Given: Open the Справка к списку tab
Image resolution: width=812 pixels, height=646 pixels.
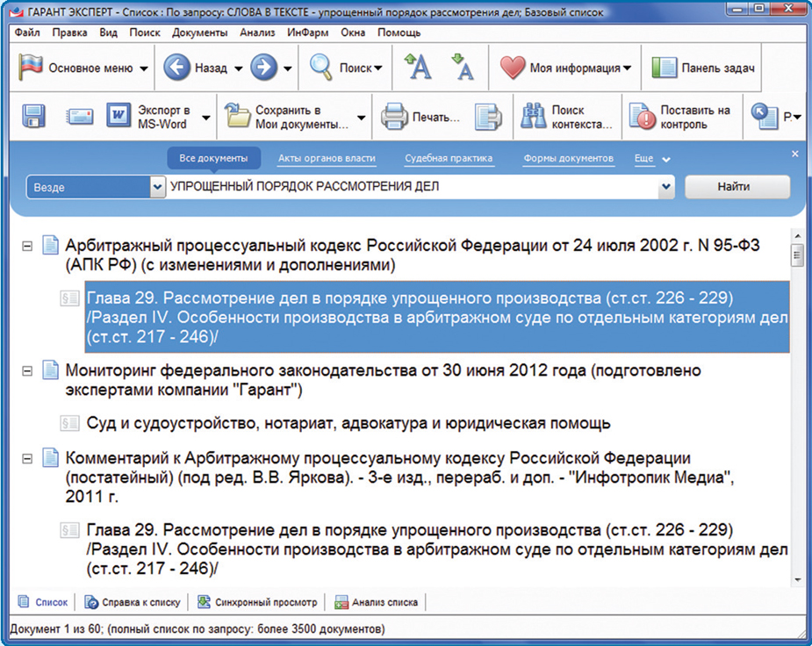Looking at the screenshot, I should [133, 602].
